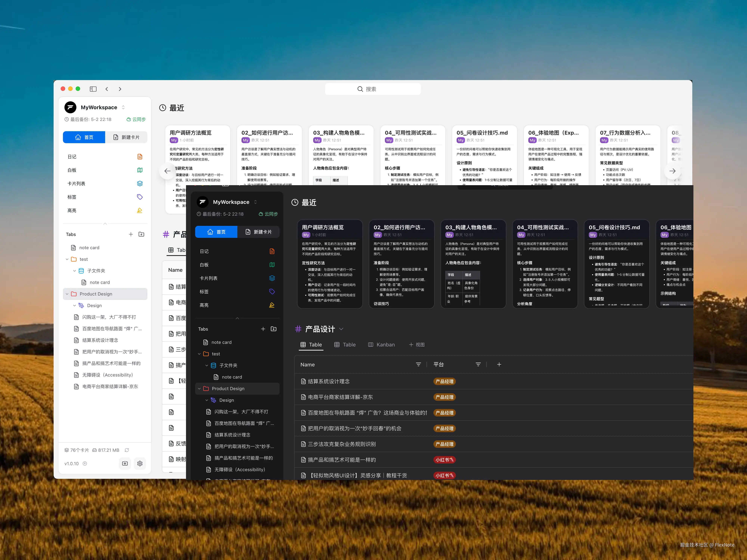Click new folder icon in light Tabs header

142,234
